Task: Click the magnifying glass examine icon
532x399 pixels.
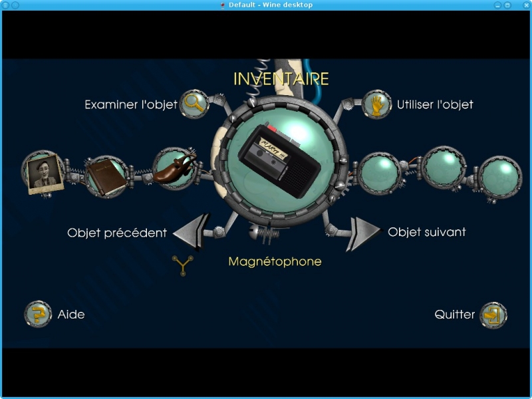Action: 194,104
